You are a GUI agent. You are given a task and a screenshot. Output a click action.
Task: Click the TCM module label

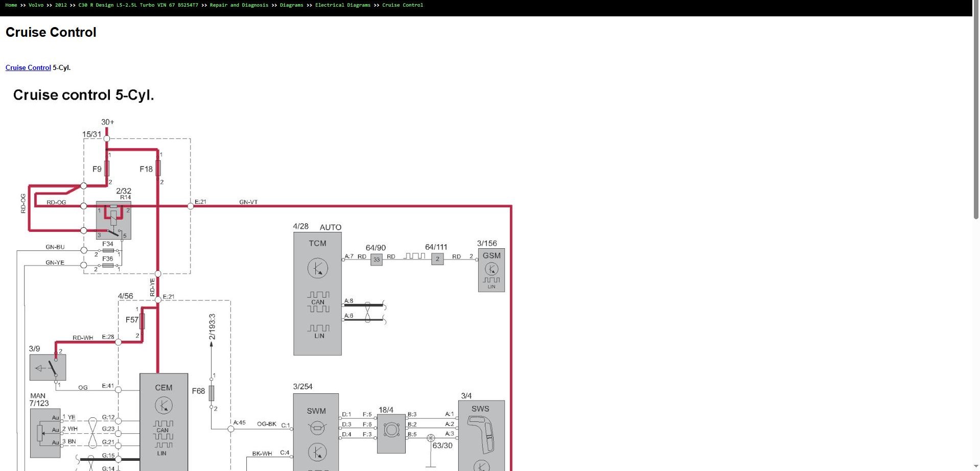pyautogui.click(x=317, y=243)
